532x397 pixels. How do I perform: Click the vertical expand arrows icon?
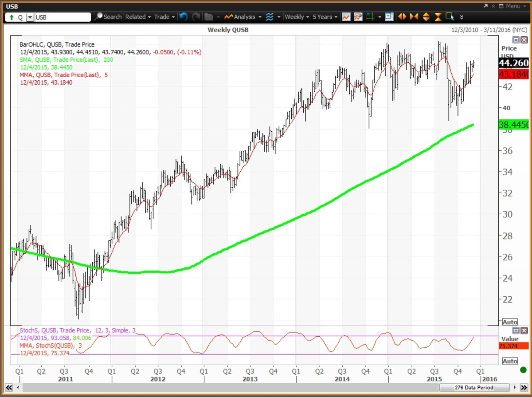click(426, 17)
